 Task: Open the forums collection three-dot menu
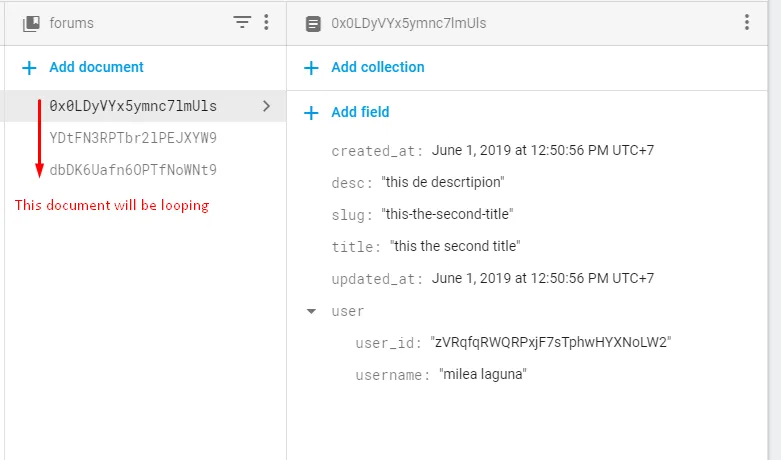(x=266, y=22)
